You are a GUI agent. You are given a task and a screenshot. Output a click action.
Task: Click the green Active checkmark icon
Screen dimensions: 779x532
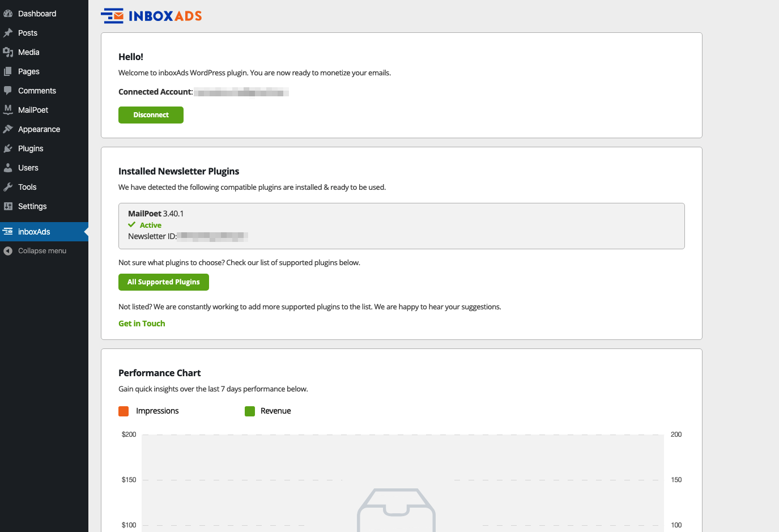(x=132, y=225)
